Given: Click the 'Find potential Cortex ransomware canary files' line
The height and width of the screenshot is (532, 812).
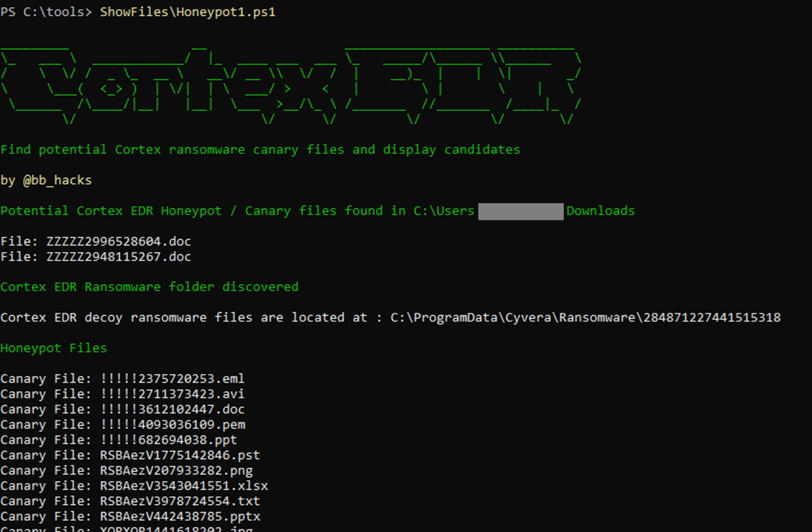Looking at the screenshot, I should pyautogui.click(x=260, y=150).
